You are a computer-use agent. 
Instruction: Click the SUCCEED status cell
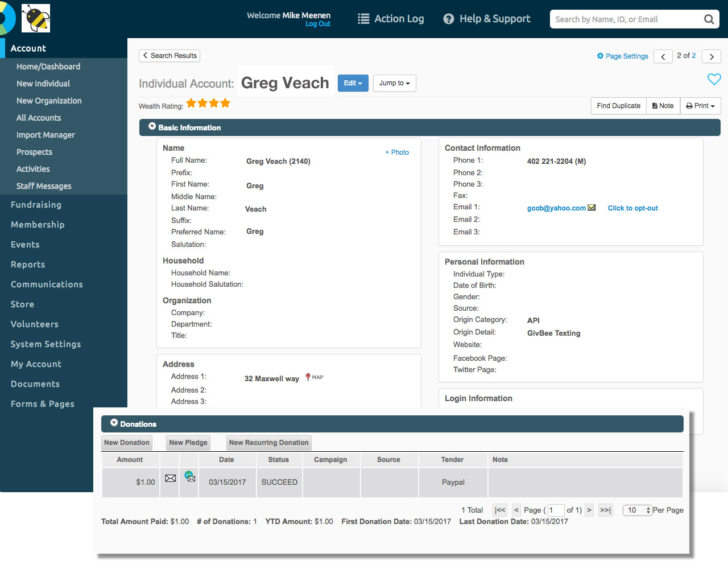tap(279, 483)
